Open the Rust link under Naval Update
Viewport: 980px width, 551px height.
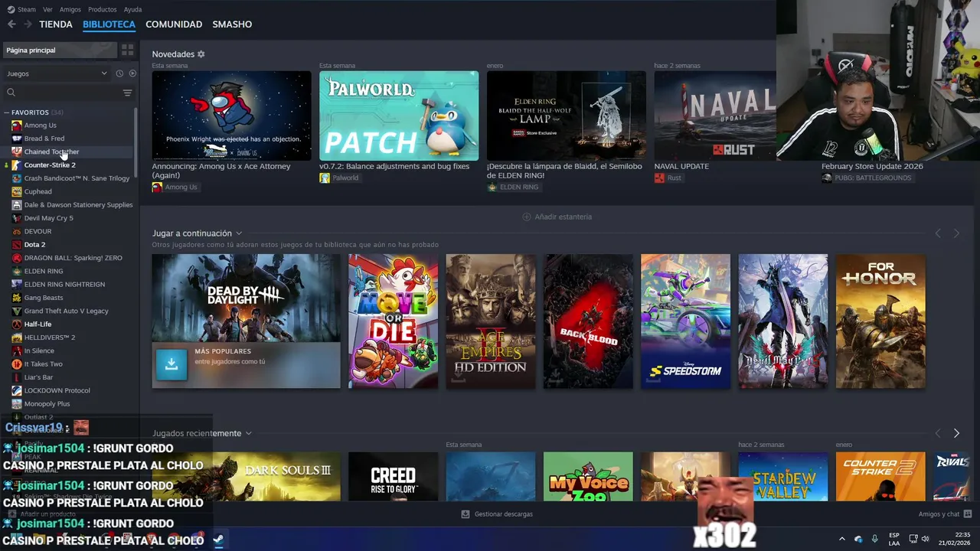tap(674, 178)
